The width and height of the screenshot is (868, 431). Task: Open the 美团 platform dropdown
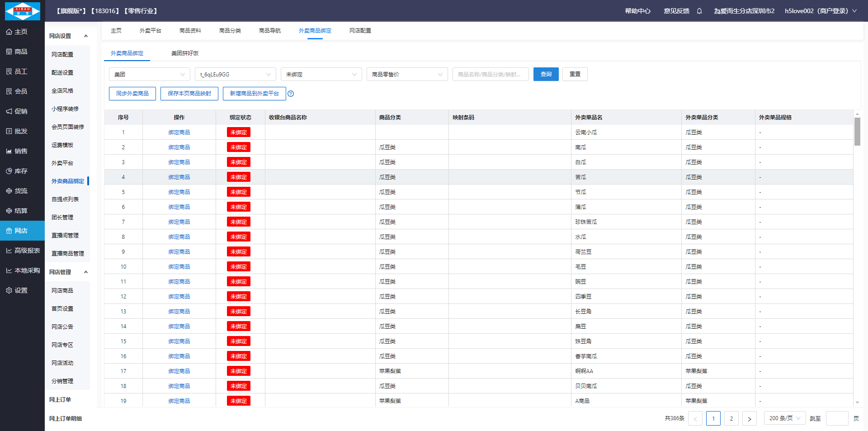coord(150,74)
